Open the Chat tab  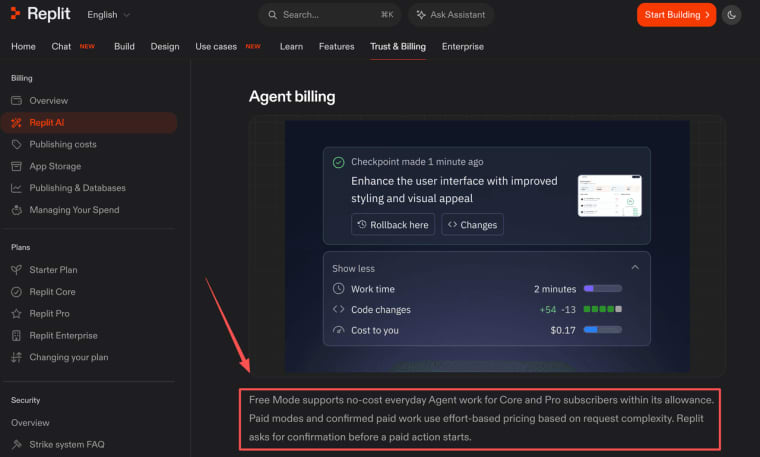pos(61,47)
